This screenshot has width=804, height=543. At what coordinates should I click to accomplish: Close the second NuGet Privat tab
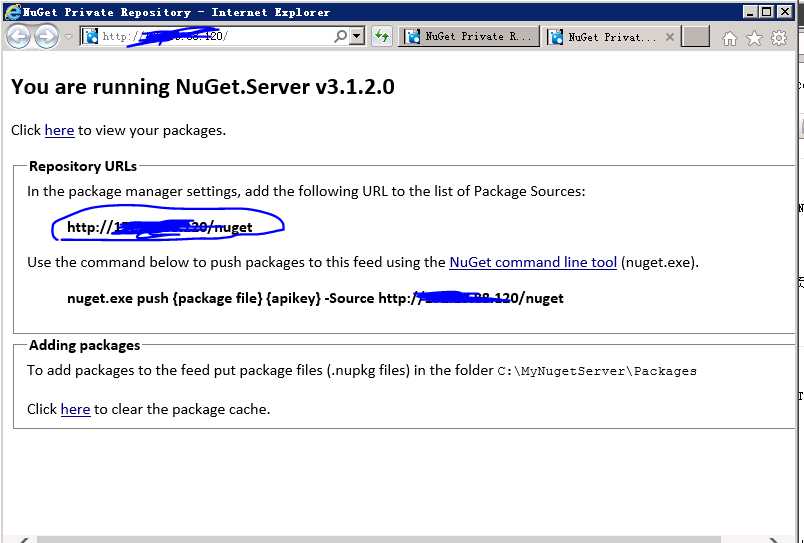point(669,37)
